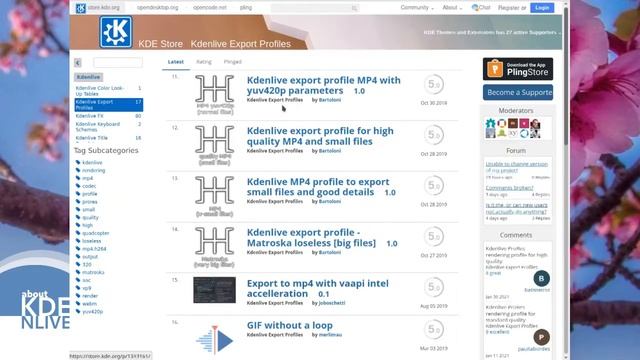Open the About dropdown menu
The width and height of the screenshot is (640, 360).
pyautogui.click(x=452, y=8)
